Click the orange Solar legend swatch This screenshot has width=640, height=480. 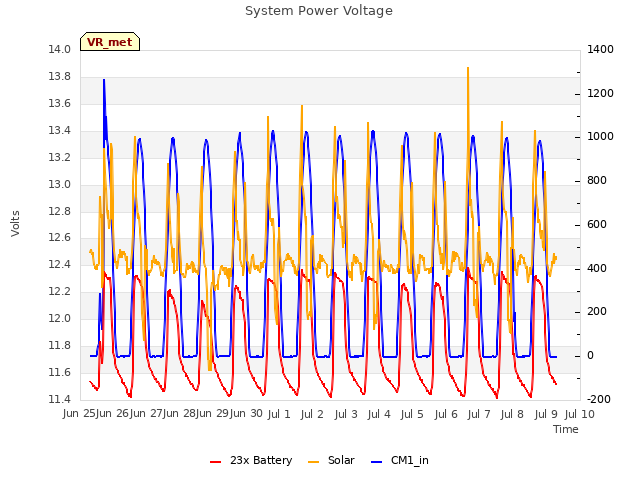point(313,462)
